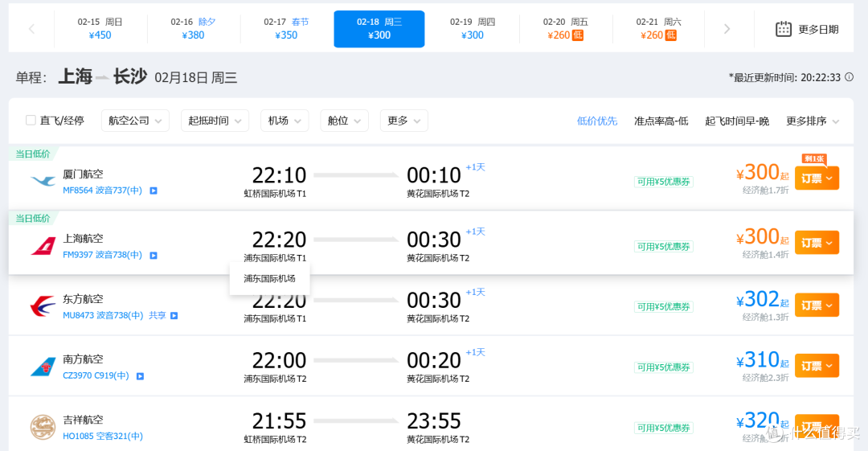Click Xiamen Airlines logo
Screen dimensions: 868x451
pyautogui.click(x=43, y=181)
